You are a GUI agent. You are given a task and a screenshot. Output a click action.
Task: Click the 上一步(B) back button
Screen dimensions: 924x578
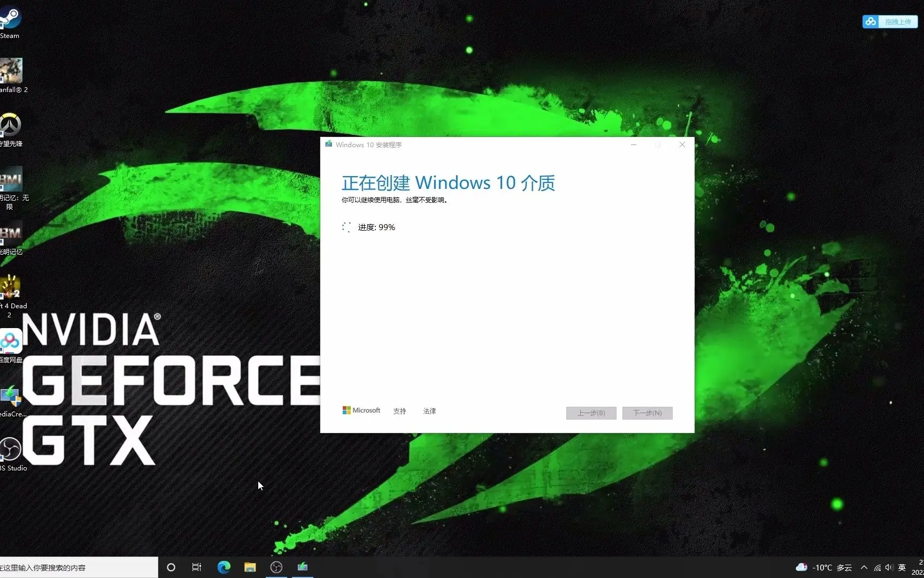click(591, 413)
